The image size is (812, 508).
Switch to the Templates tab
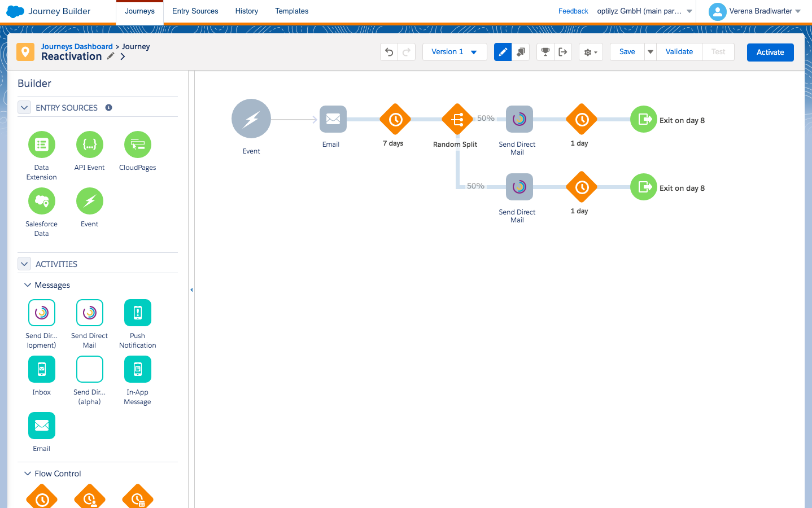click(291, 11)
